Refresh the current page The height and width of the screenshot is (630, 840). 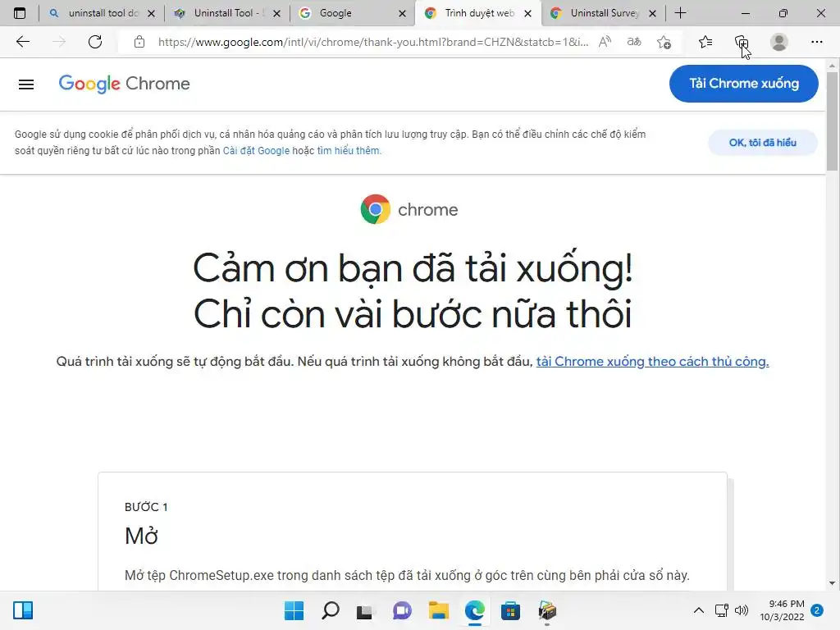coord(95,42)
